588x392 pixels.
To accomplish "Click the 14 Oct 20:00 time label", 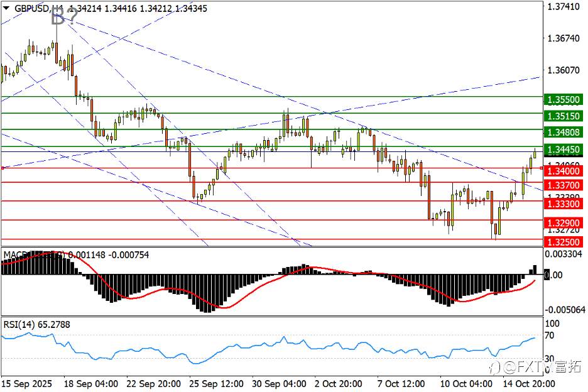I will [x=529, y=384].
